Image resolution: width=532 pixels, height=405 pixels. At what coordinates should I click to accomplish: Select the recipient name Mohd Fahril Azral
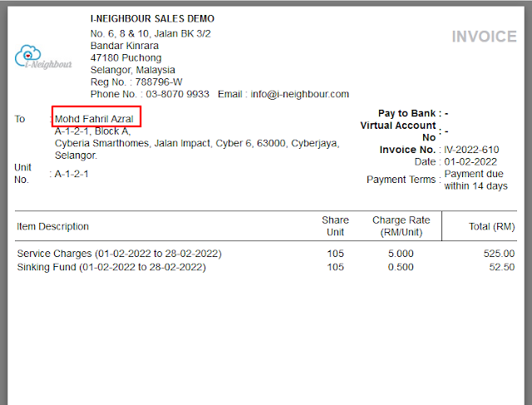pos(94,119)
